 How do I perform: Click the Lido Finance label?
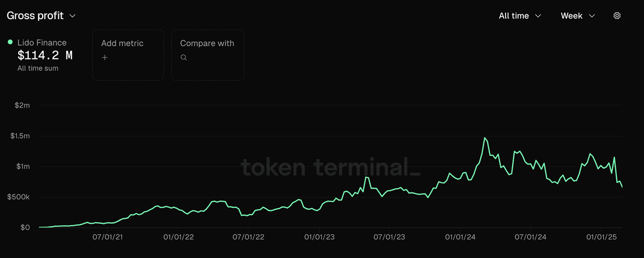click(42, 43)
